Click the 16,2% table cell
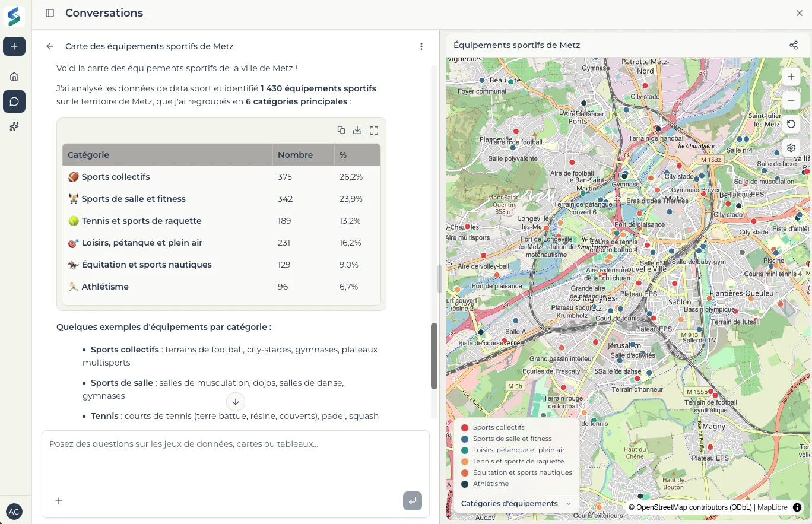 [351, 243]
